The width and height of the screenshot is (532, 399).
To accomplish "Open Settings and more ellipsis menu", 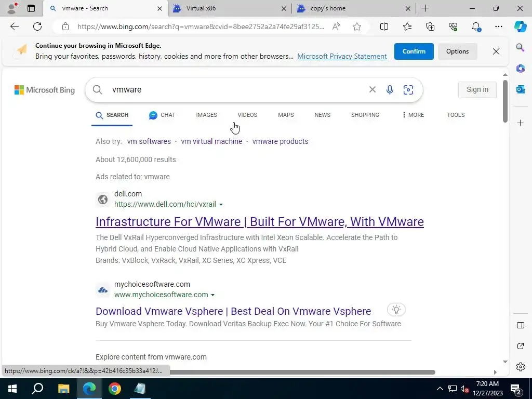I will (x=499, y=26).
